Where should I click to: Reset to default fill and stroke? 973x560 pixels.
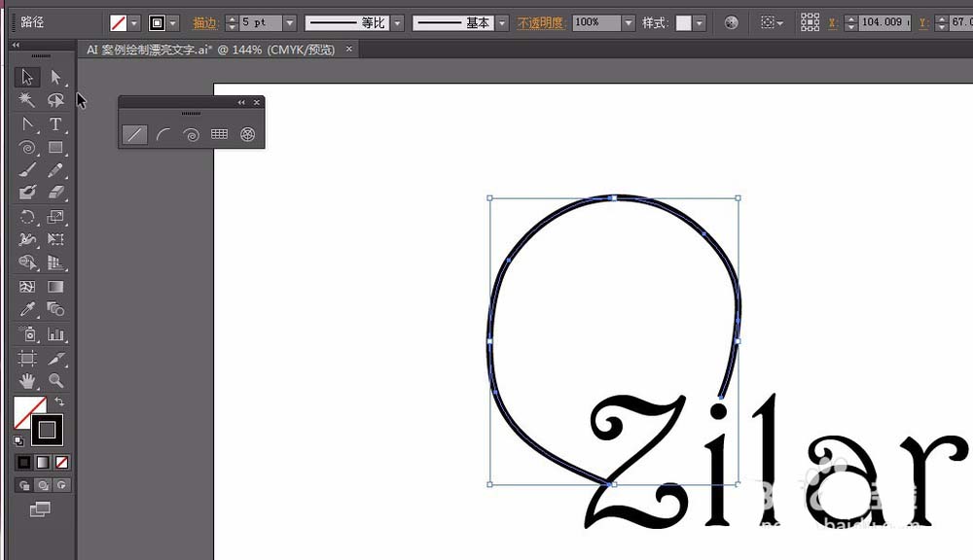(x=18, y=441)
